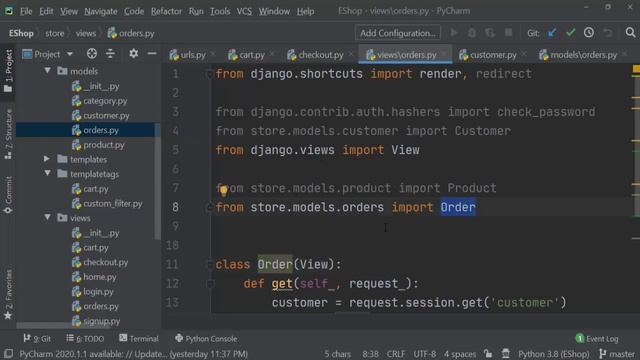Open the VCS menu

coord(244,11)
